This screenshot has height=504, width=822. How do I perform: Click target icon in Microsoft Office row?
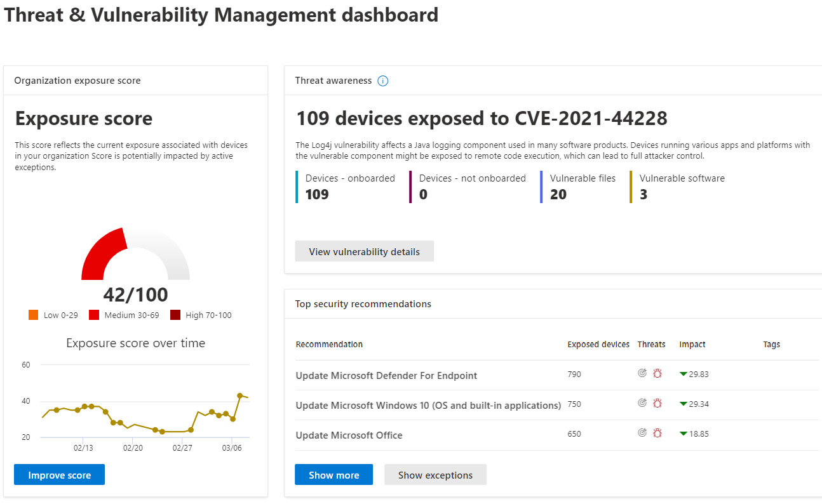pyautogui.click(x=642, y=432)
